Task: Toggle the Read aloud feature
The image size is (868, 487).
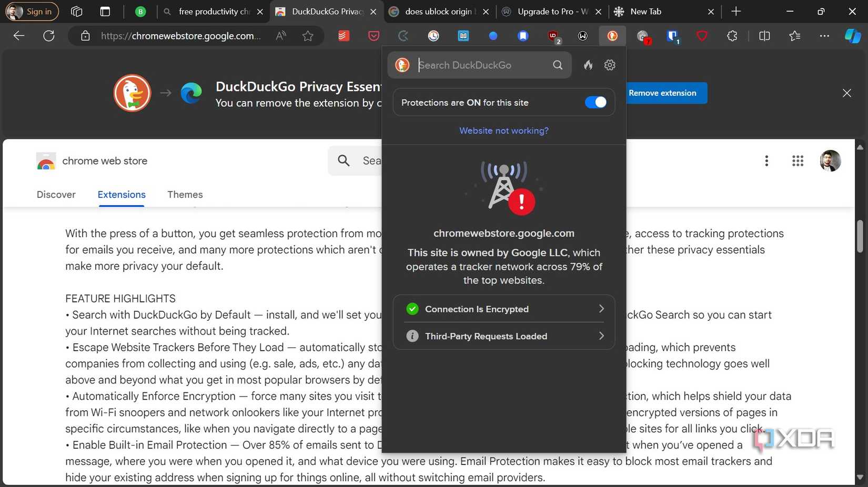Action: pyautogui.click(x=280, y=36)
